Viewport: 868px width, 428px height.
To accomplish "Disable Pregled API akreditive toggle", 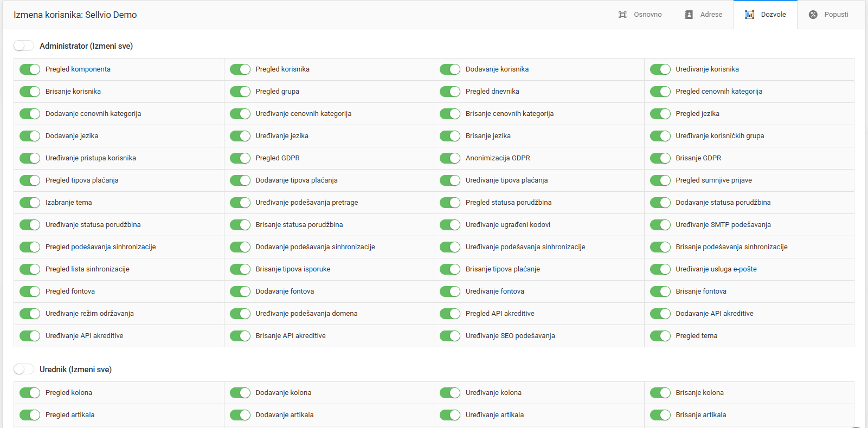I will pyautogui.click(x=450, y=314).
